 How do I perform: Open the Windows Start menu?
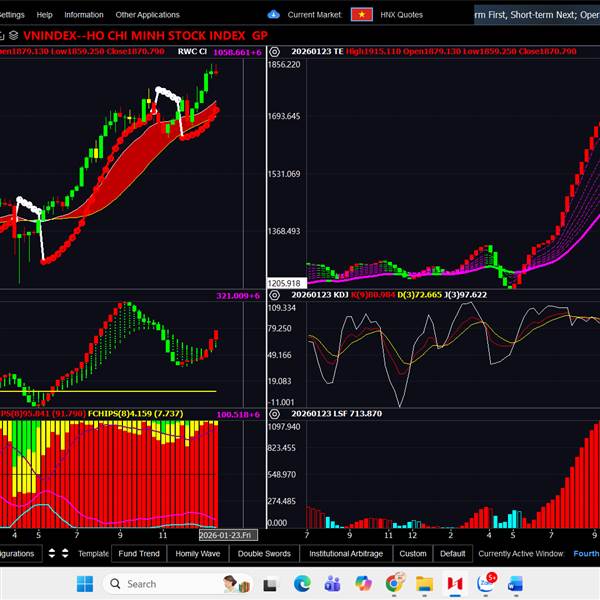84,583
